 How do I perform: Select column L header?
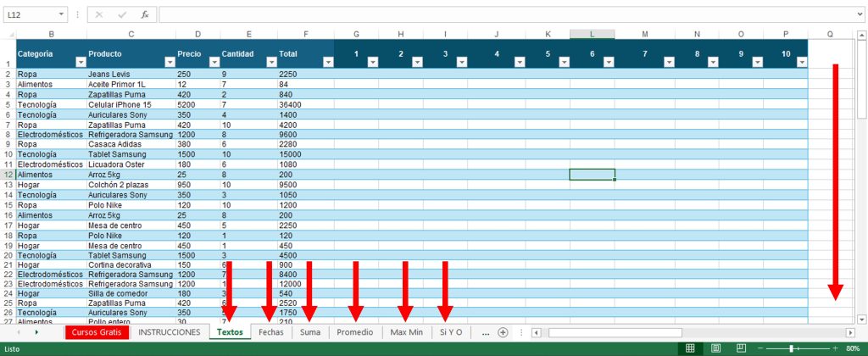pos(592,34)
